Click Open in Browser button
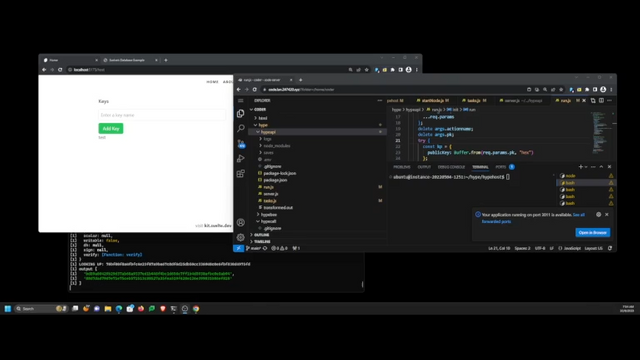Screen dimensions: 640x360 [593, 233]
